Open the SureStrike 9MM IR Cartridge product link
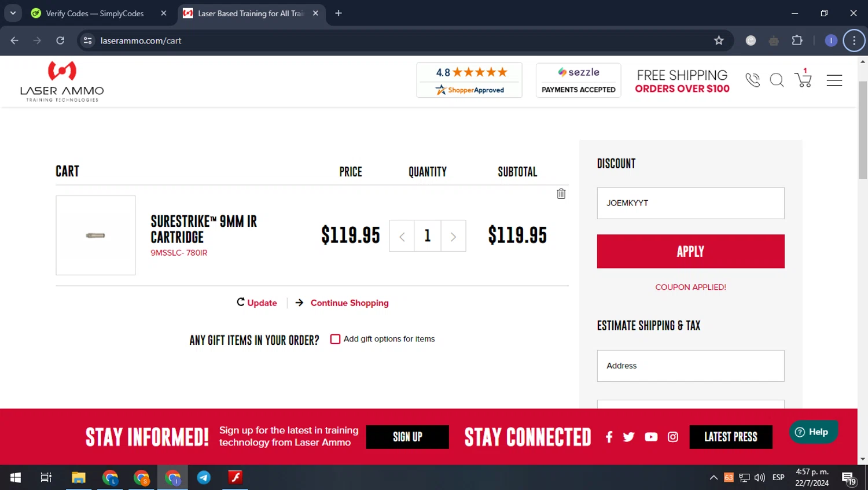 point(204,229)
